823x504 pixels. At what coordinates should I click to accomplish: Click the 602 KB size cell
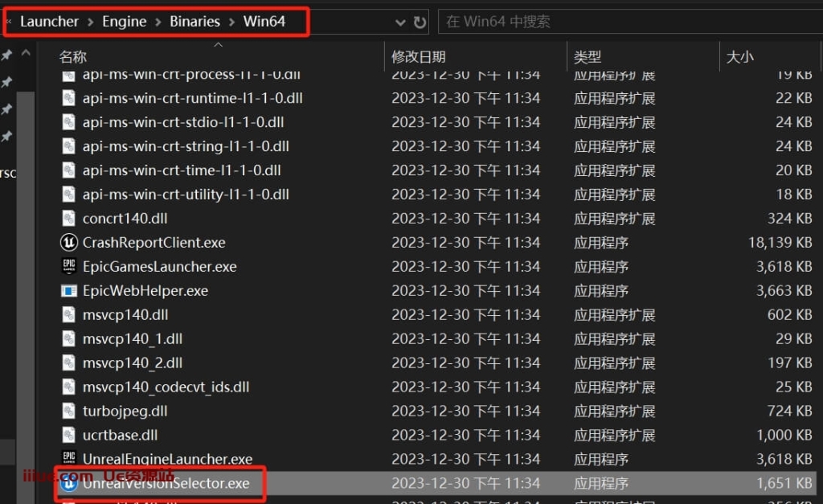(x=790, y=315)
